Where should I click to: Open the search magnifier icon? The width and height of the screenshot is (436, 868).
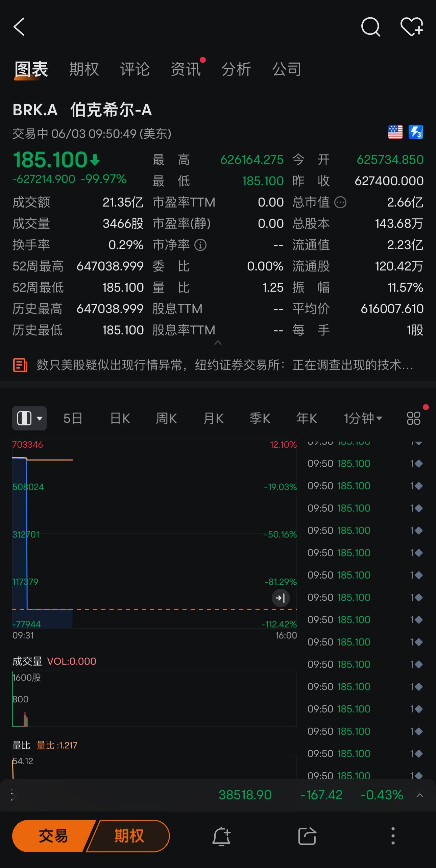click(371, 27)
